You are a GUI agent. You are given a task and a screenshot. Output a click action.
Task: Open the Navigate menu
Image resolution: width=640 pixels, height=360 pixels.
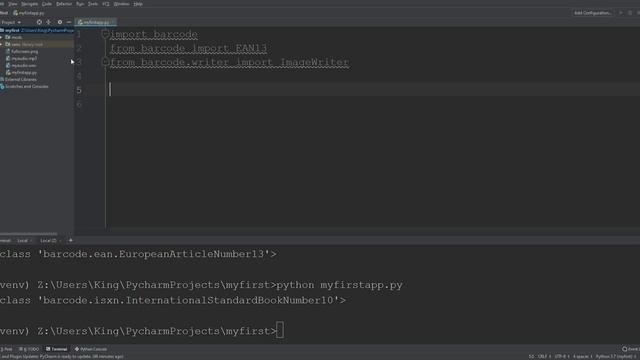(29, 4)
